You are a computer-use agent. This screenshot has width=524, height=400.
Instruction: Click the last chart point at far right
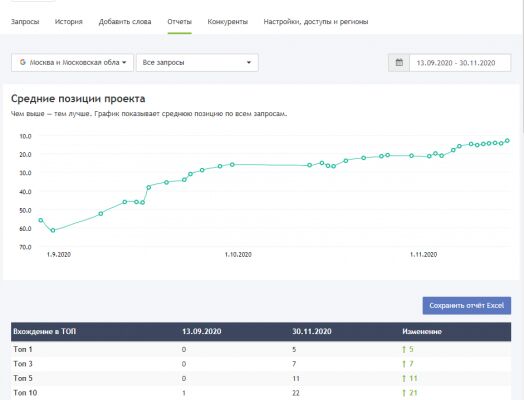tap(507, 141)
